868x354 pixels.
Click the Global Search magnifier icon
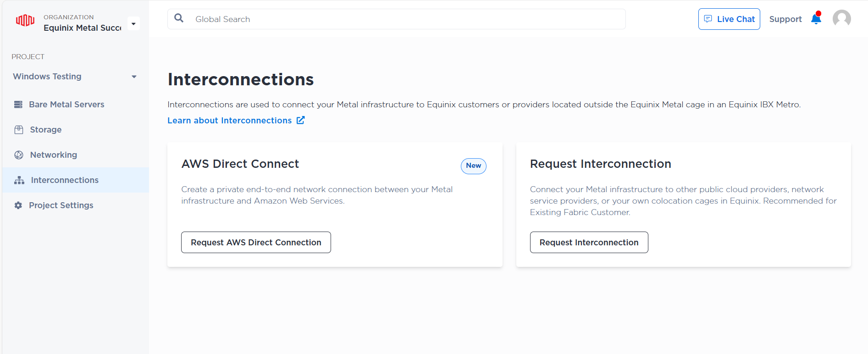[179, 18]
